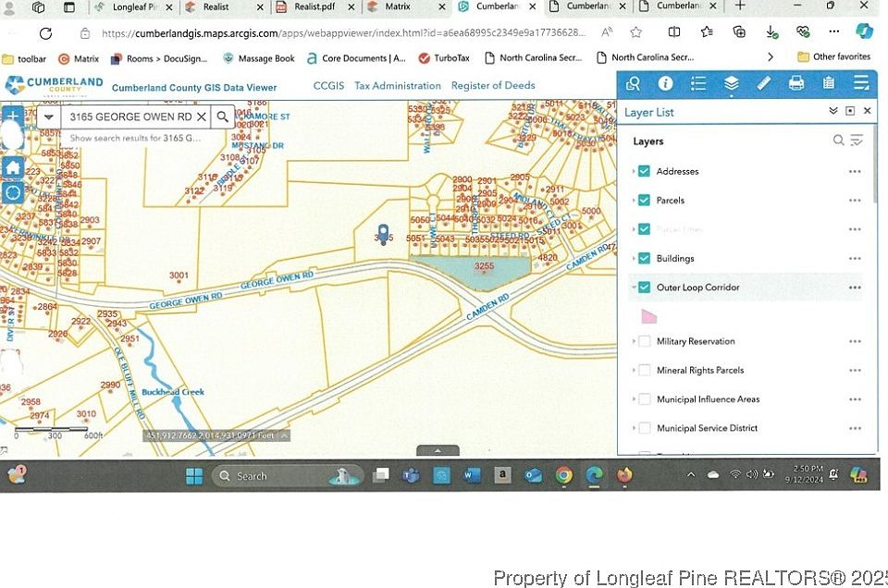888x588 pixels.
Task: Open the print map widget
Action: 795,83
